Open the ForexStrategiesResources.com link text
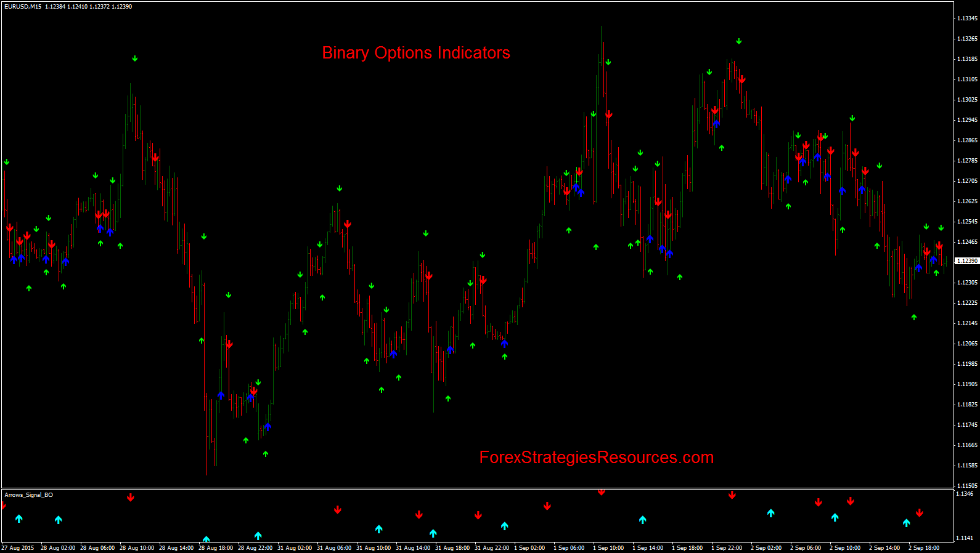This screenshot has width=980, height=553. 597,458
